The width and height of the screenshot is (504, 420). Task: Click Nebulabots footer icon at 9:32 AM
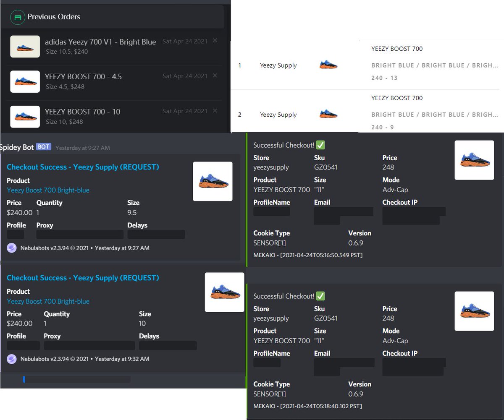click(12, 359)
